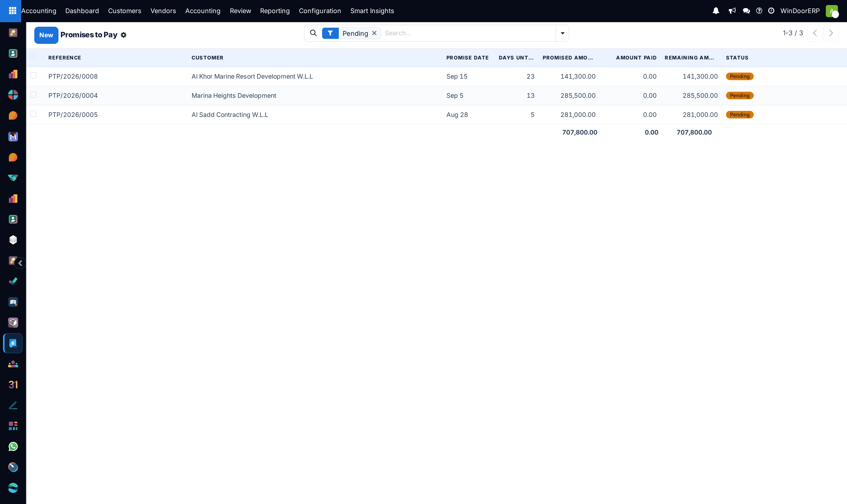The width and height of the screenshot is (847, 504).
Task: Open the package box app
Action: (x=13, y=323)
